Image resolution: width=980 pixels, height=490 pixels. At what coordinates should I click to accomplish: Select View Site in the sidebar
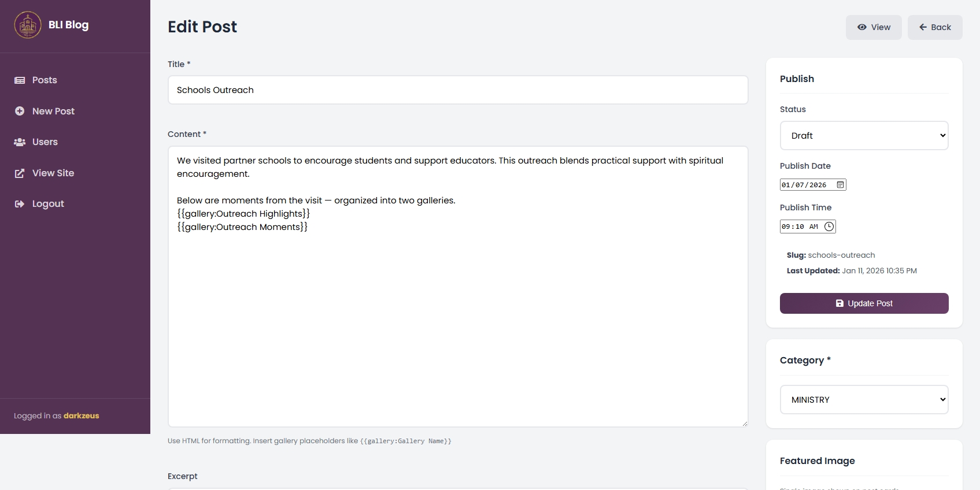[x=75, y=173]
